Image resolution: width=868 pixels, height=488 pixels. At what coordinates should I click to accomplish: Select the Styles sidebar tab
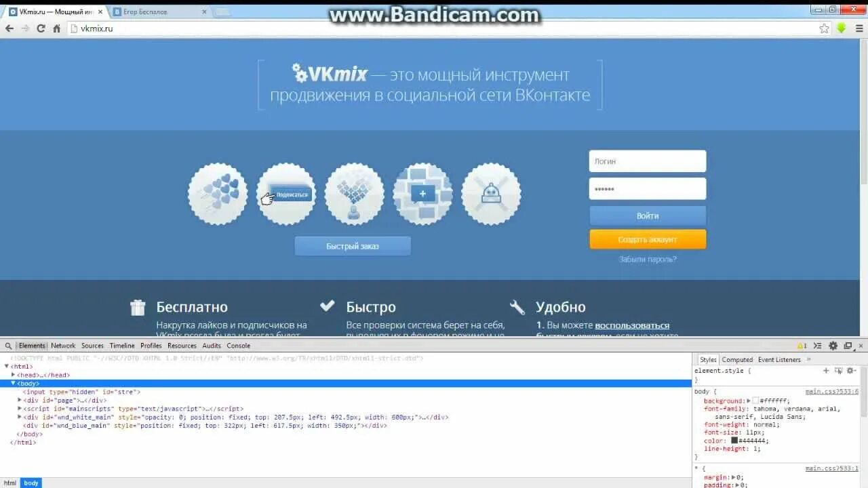tap(709, 360)
